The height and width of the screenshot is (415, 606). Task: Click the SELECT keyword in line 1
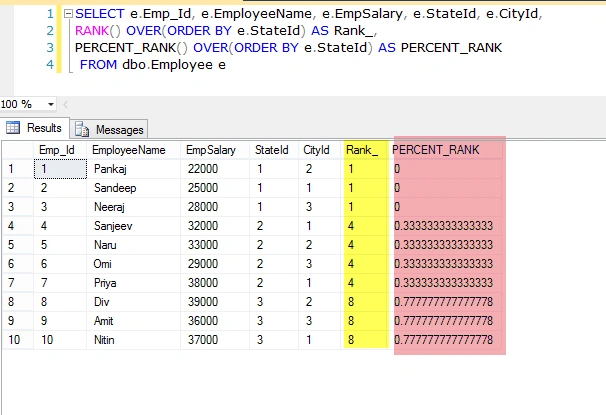click(100, 14)
